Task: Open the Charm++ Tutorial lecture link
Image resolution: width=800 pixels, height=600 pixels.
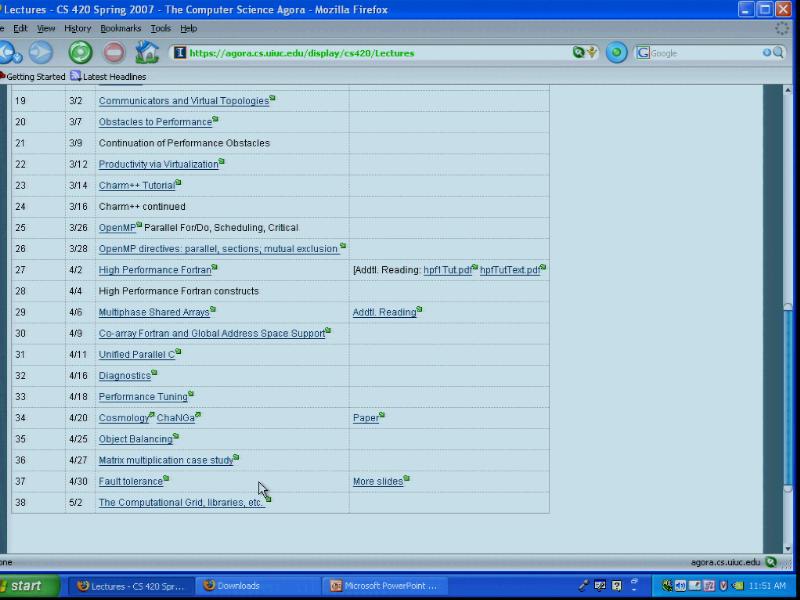Action: coord(136,186)
